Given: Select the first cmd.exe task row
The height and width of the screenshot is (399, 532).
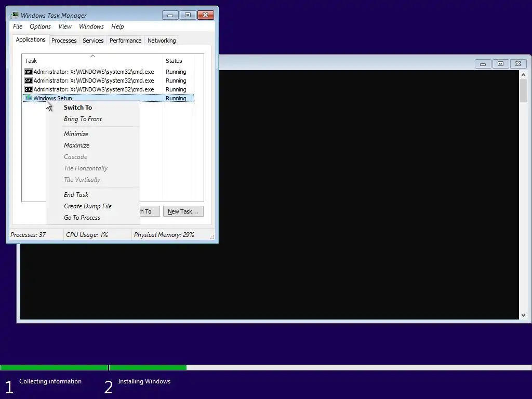Looking at the screenshot, I should pyautogui.click(x=108, y=72).
